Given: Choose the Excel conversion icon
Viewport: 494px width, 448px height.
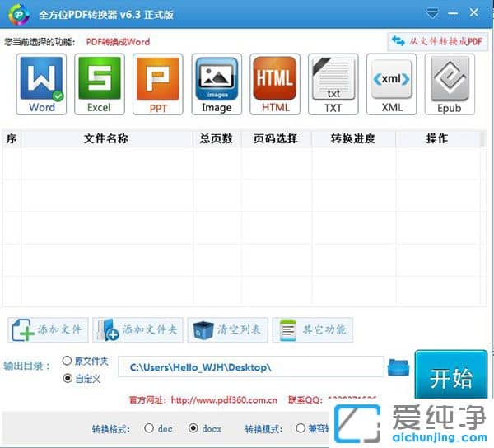Looking at the screenshot, I should [x=100, y=84].
